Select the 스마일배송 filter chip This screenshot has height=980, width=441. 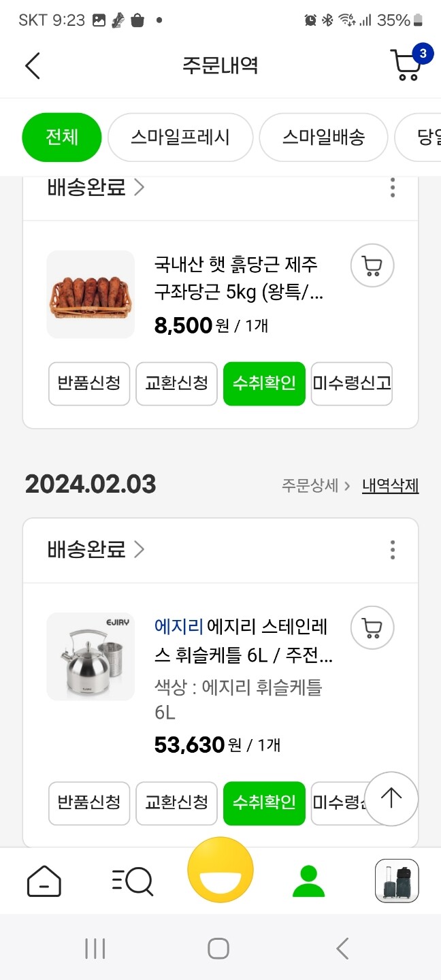(x=323, y=137)
